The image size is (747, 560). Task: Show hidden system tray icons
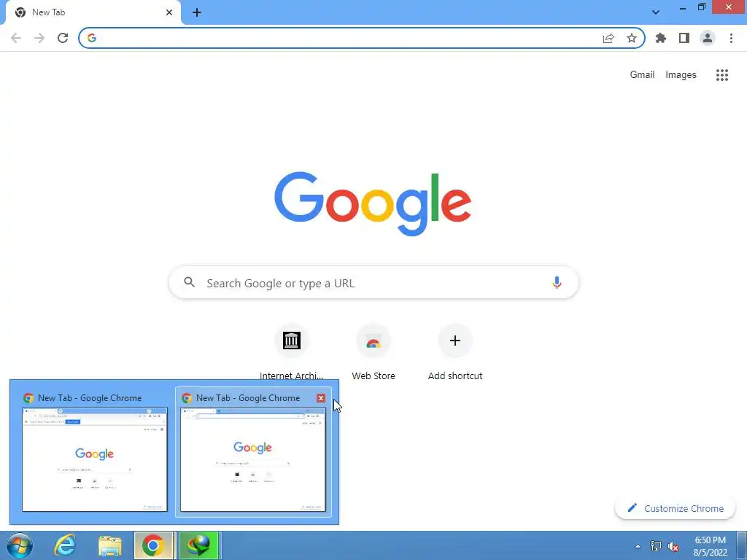tap(638, 547)
